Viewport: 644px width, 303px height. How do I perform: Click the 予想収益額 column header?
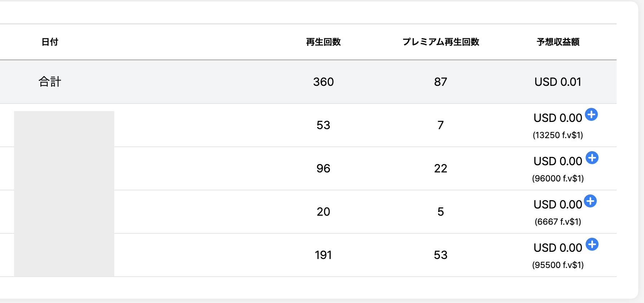(558, 42)
